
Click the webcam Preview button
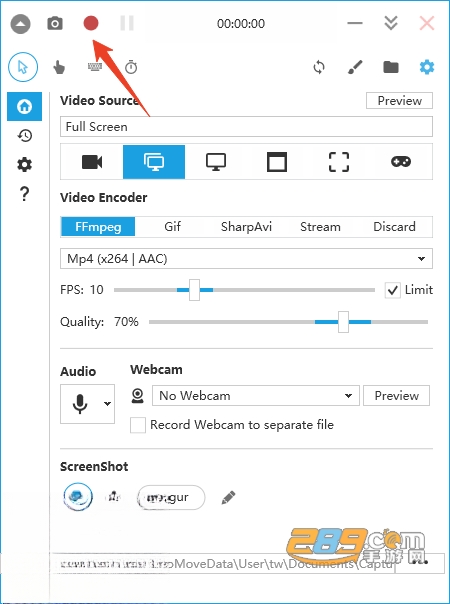[x=396, y=396]
